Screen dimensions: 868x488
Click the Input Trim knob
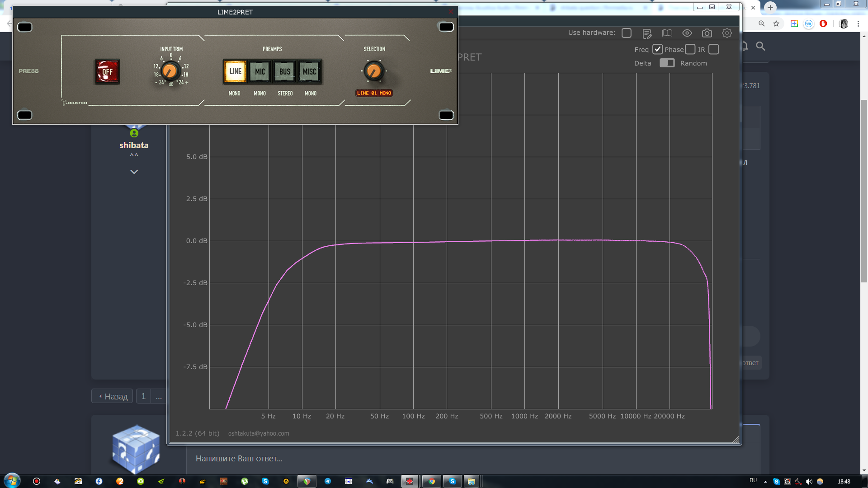coord(170,71)
